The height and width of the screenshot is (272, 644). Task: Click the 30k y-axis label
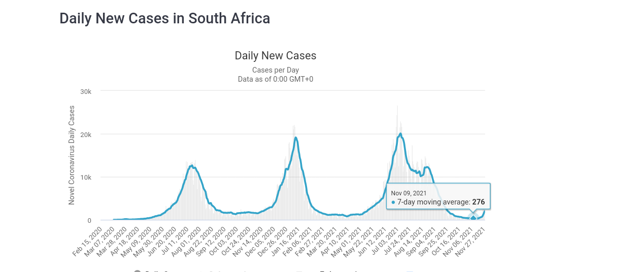point(86,91)
